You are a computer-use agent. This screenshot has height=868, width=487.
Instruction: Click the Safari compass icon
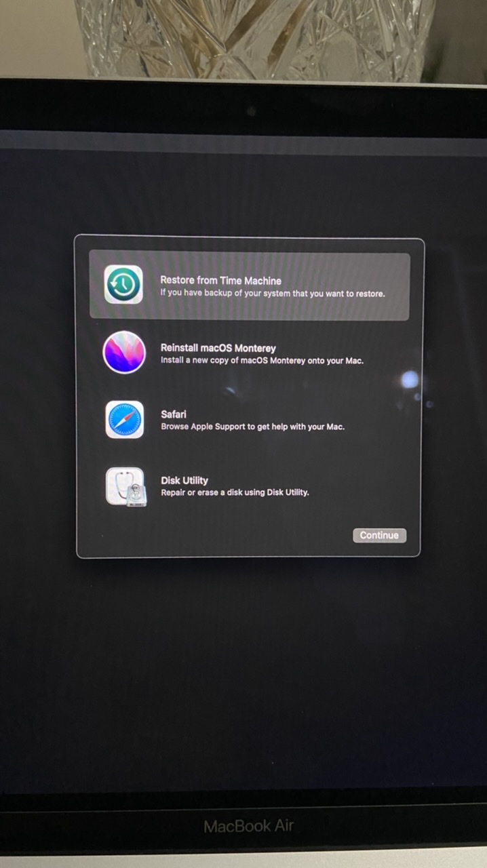click(x=125, y=420)
